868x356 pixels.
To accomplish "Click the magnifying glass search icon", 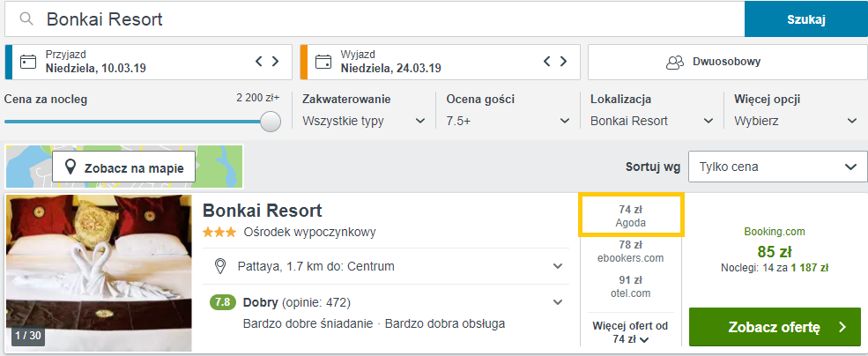I will pyautogui.click(x=26, y=19).
